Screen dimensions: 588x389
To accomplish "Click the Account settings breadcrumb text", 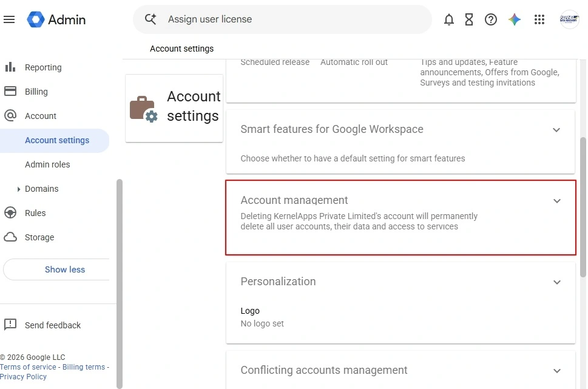I will (x=181, y=49).
